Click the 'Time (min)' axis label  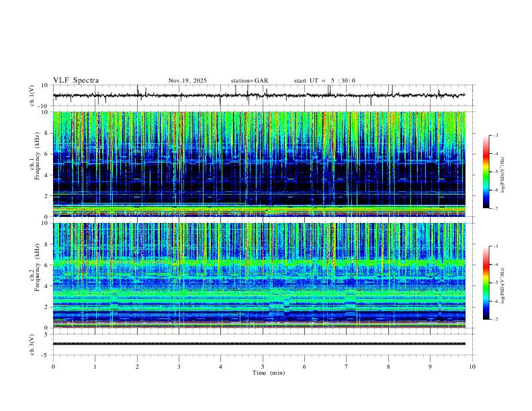coord(269,373)
